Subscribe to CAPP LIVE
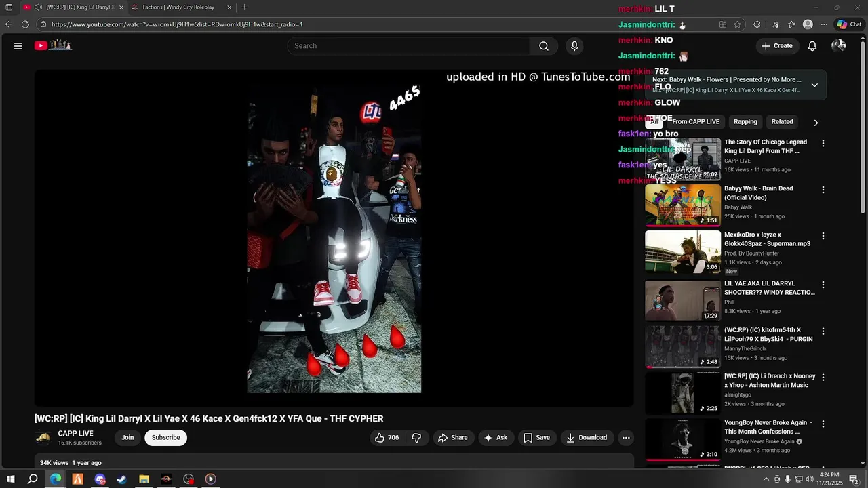868x488 pixels. (165, 438)
